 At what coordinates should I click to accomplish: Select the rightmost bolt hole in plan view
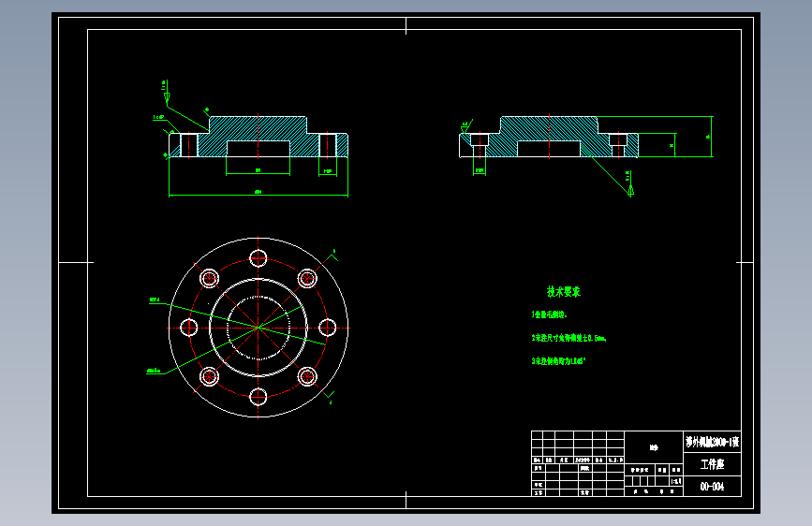327,328
